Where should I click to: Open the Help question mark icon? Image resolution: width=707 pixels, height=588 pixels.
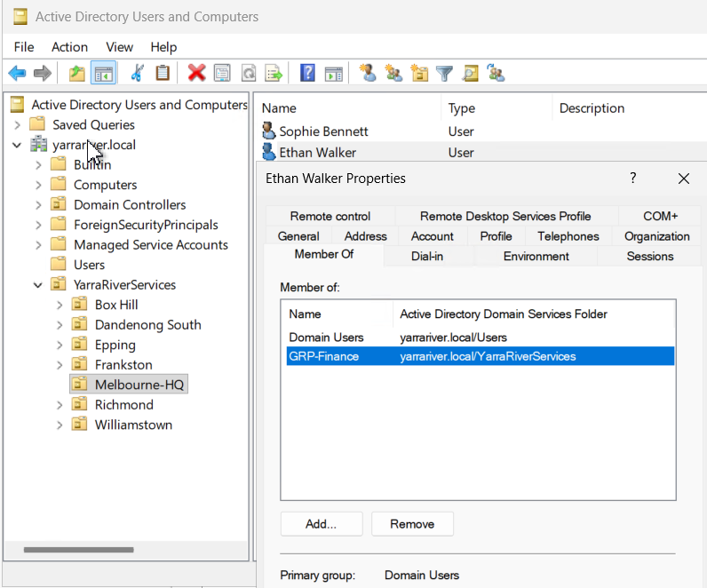[x=307, y=73]
